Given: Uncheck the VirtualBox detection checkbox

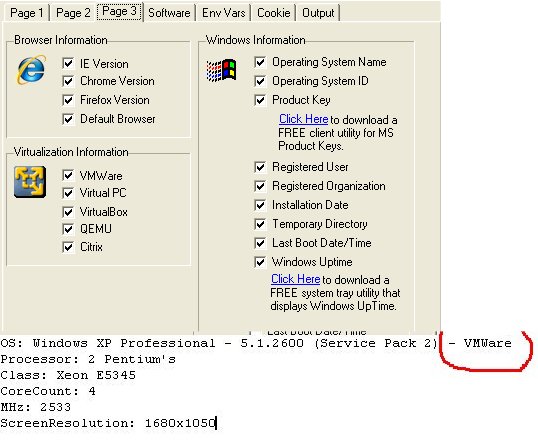Looking at the screenshot, I should point(68,212).
